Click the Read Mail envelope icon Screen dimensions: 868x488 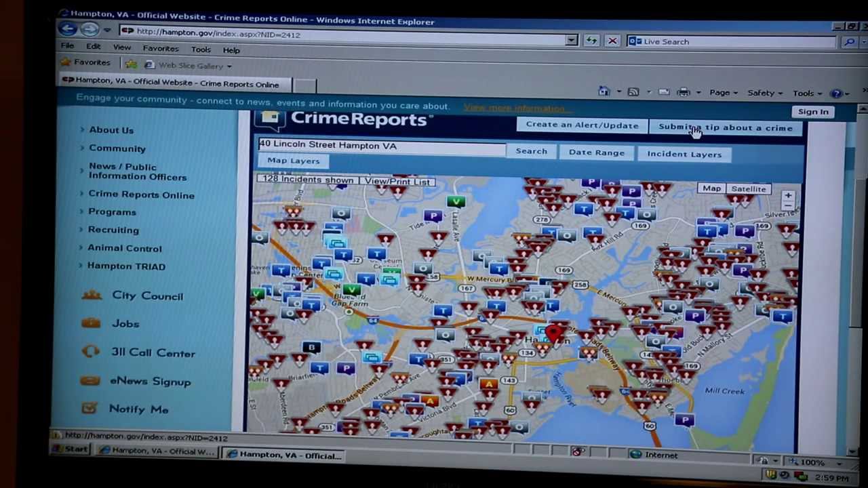pos(664,92)
